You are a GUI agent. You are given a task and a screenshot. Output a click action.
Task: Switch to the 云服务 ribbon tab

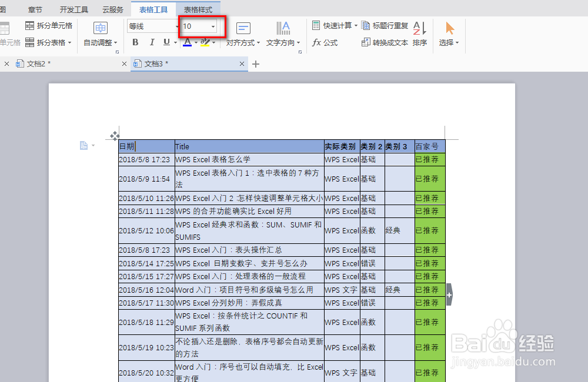click(113, 10)
